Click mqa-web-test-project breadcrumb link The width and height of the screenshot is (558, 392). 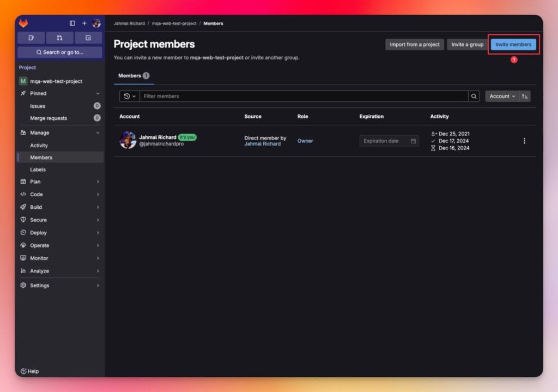click(174, 23)
